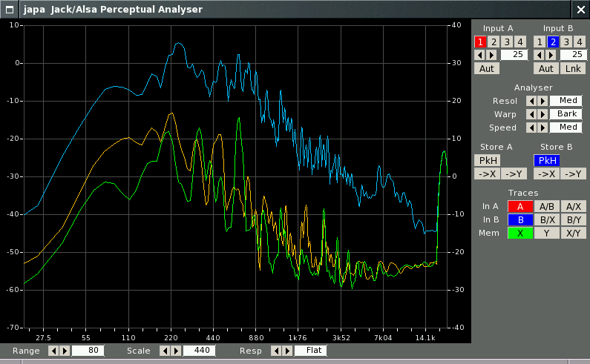
Task: Click the Speed right arrow
Action: [x=543, y=128]
